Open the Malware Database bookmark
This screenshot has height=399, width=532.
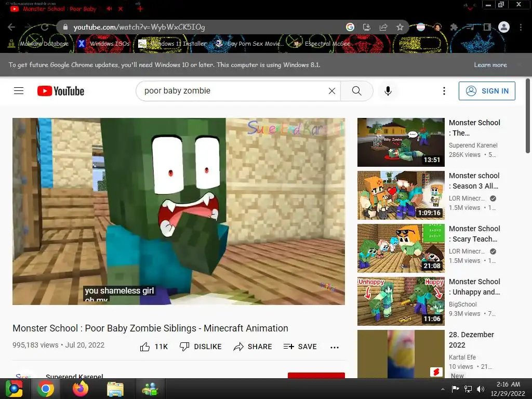[x=38, y=44]
